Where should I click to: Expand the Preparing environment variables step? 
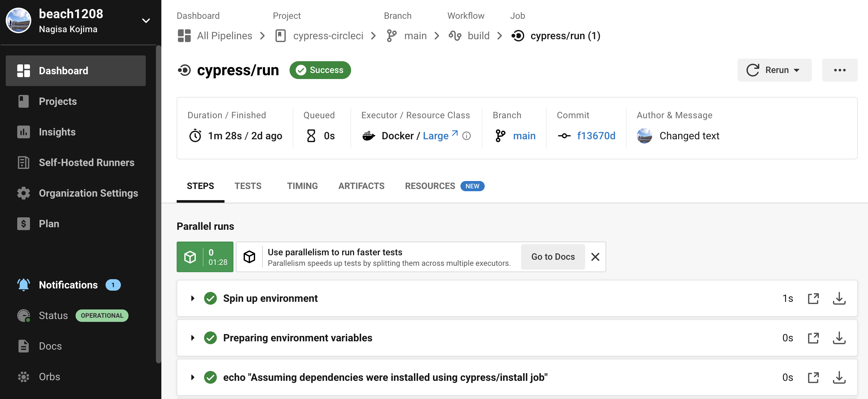pyautogui.click(x=192, y=338)
